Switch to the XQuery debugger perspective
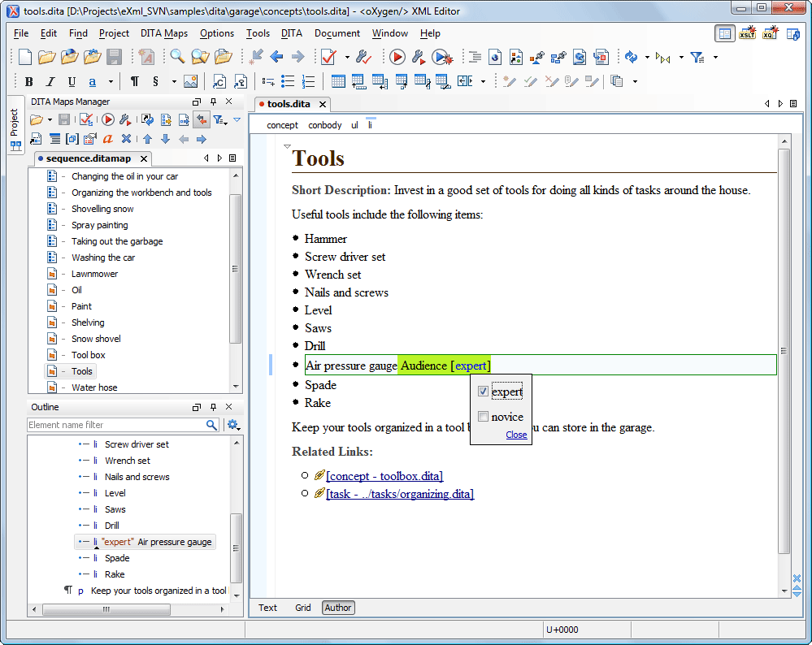 [x=770, y=33]
